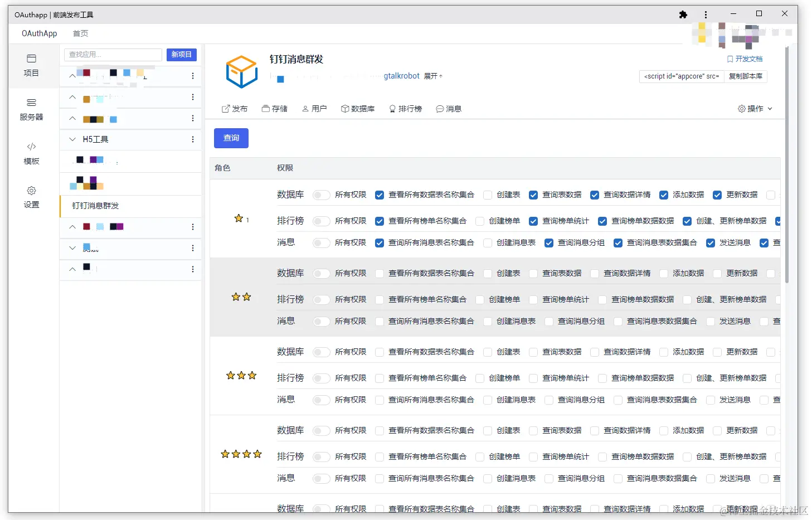Switch to the 用户 tab
The height and width of the screenshot is (520, 812).
(314, 109)
